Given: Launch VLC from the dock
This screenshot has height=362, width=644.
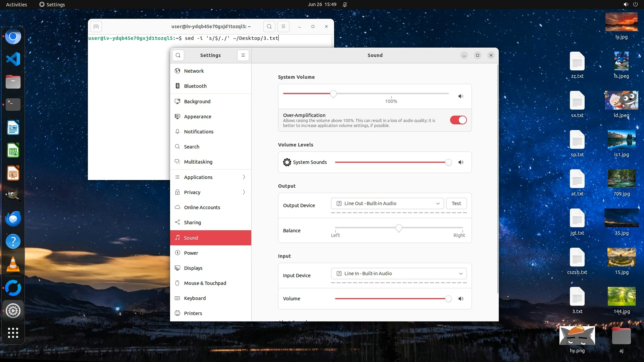Looking at the screenshot, I should pyautogui.click(x=13, y=264).
